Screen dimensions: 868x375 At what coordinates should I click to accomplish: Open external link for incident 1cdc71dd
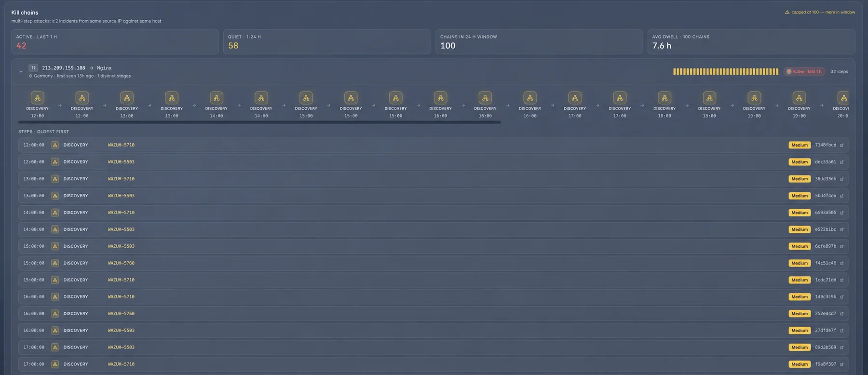pos(841,280)
